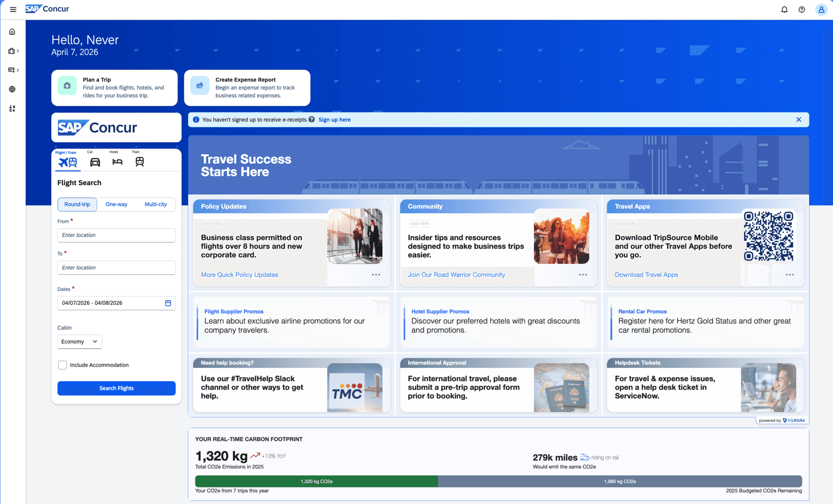Click the large SAP Concur logo card
Screen dimensions: 833x504
(116, 128)
